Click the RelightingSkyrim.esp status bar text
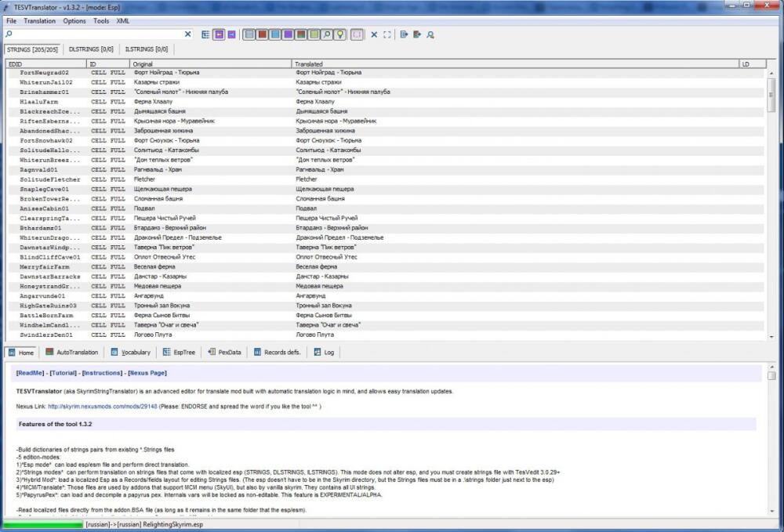Screen dimensions: 784x532 coord(173,524)
